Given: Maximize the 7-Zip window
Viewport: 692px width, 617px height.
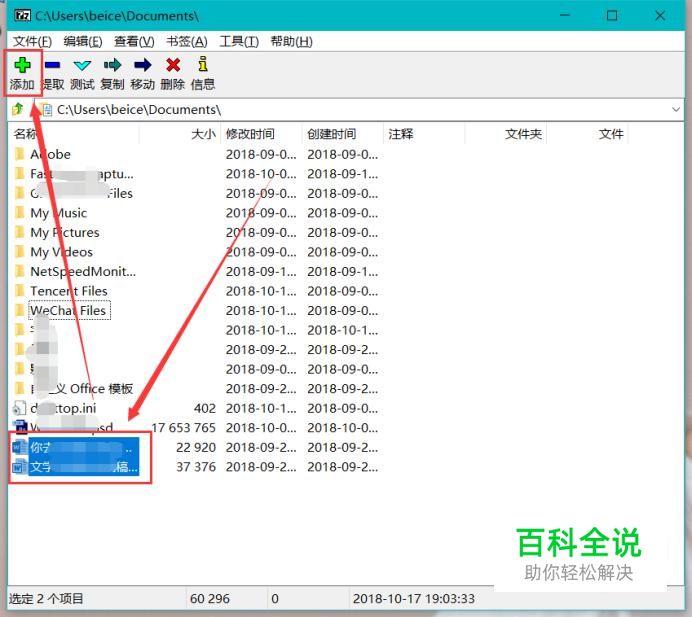Looking at the screenshot, I should tap(612, 16).
